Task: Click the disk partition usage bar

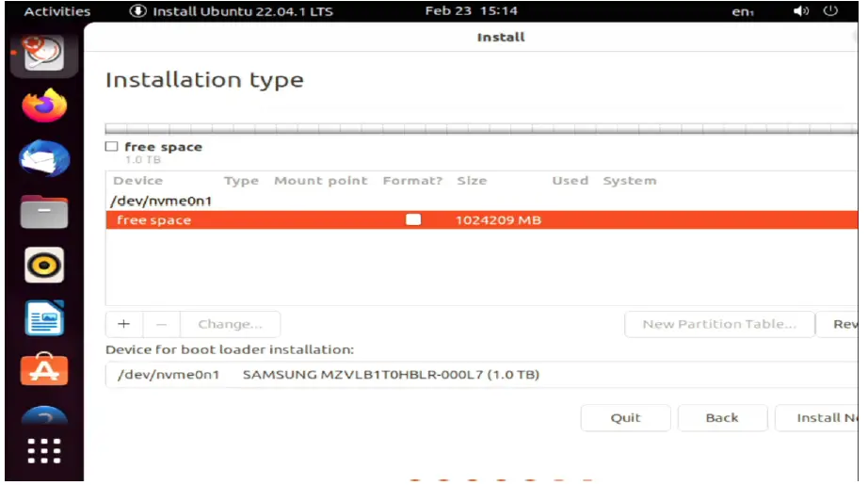Action: pos(482,129)
